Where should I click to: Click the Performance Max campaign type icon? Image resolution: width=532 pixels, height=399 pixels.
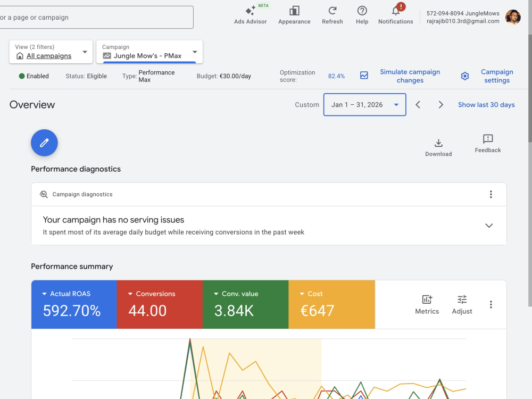click(107, 56)
